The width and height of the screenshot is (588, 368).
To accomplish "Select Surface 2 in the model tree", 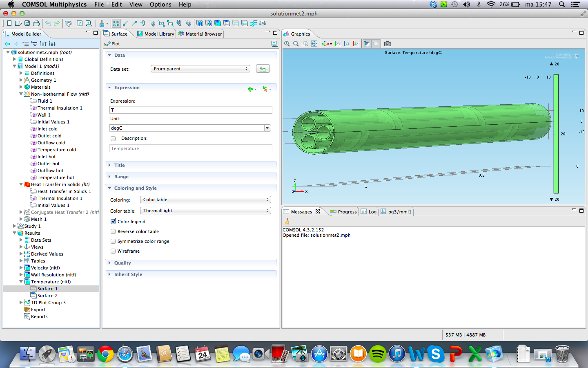I will tap(47, 296).
